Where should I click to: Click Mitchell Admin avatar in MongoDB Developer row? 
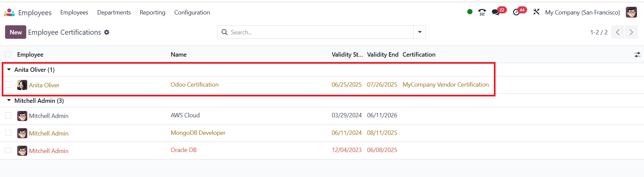22,133
